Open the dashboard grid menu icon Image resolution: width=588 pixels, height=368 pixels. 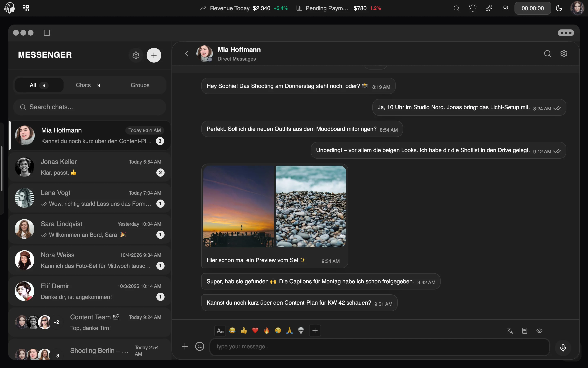pos(26,8)
